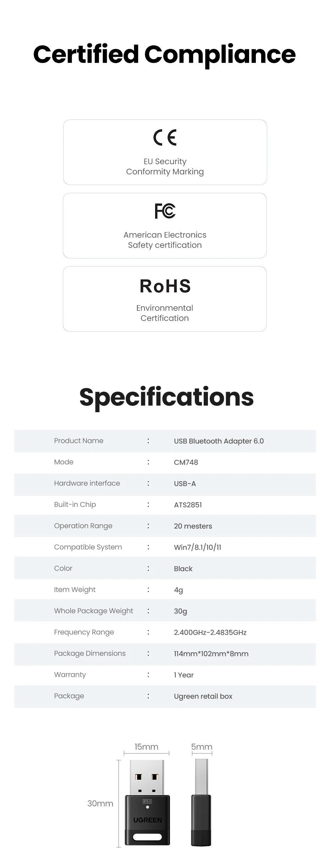Screen dimensions: 330x868
Task: Click the FCC certification logo
Action: pyautogui.click(x=165, y=211)
